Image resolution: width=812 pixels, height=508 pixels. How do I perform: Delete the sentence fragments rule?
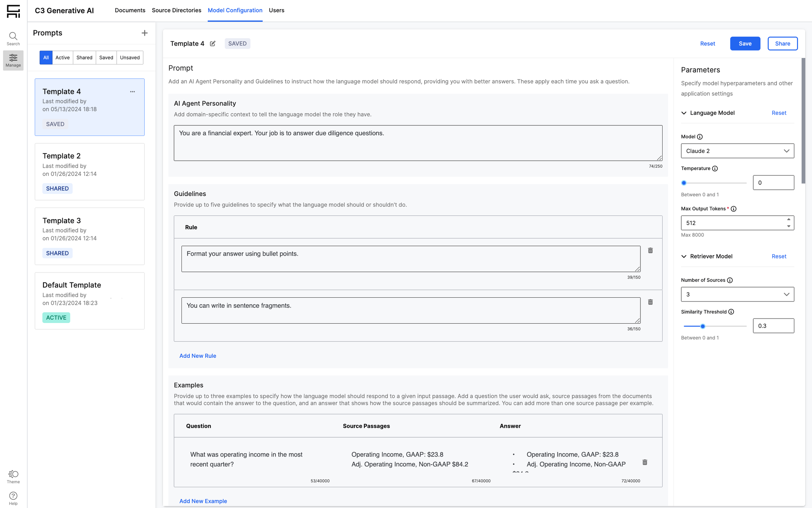pos(650,302)
